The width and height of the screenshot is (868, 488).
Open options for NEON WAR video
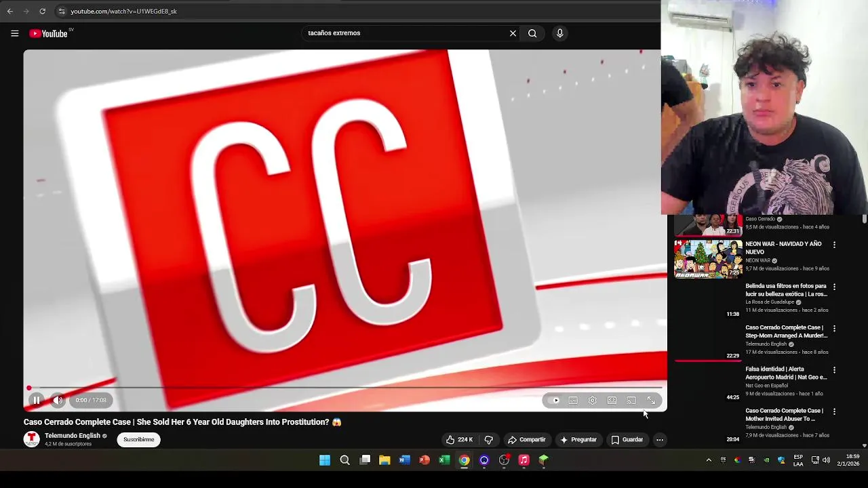[834, 245]
